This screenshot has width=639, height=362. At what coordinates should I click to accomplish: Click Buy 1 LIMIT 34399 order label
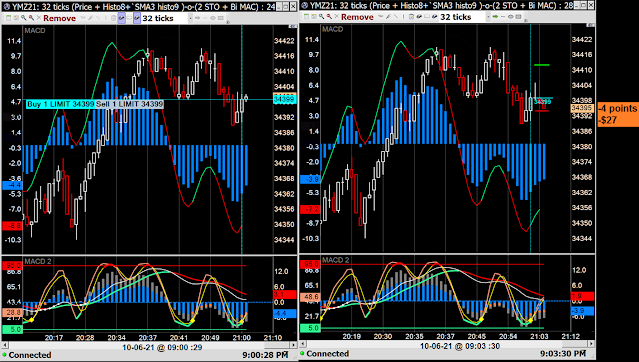61,104
